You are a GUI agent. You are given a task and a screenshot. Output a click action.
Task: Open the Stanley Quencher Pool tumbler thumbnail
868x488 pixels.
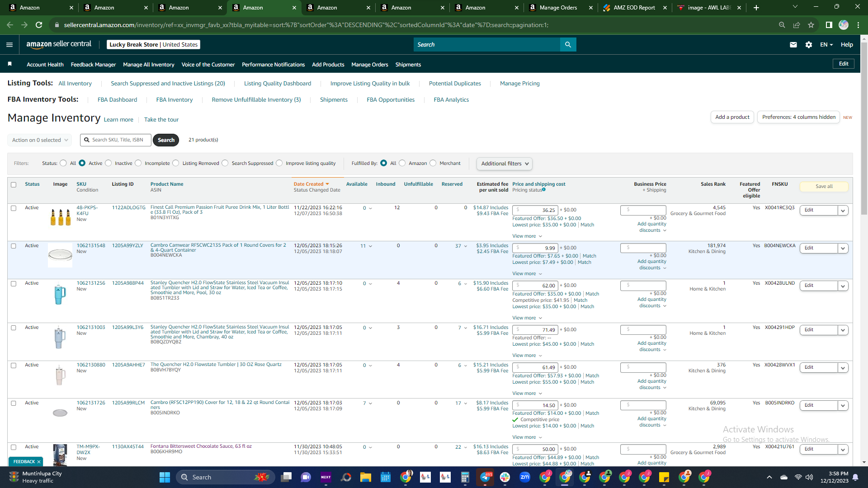60,294
